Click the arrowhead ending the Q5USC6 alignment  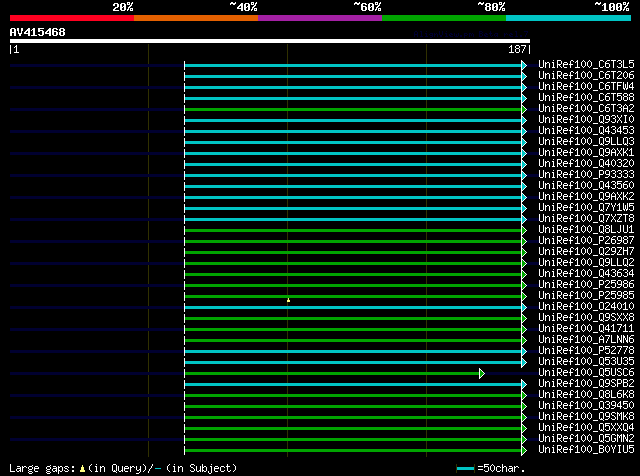(482, 373)
